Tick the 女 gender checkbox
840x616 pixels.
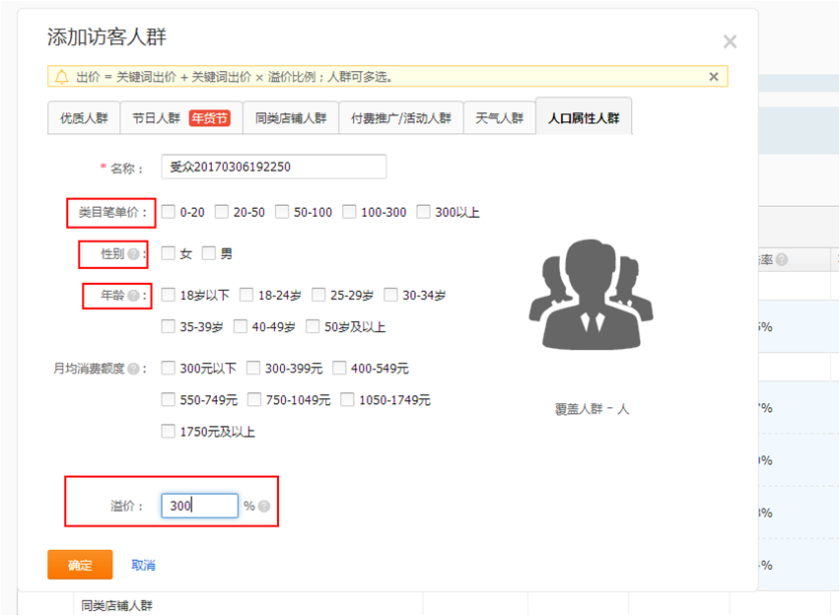(169, 254)
